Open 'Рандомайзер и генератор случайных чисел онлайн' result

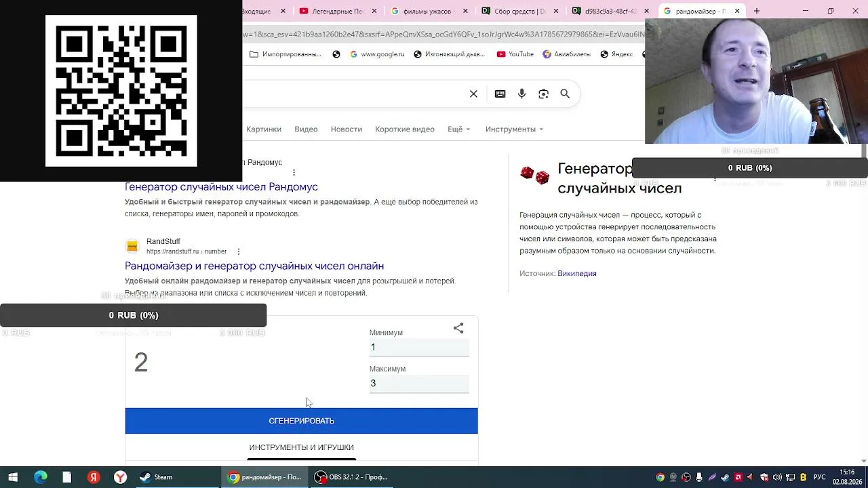point(254,266)
